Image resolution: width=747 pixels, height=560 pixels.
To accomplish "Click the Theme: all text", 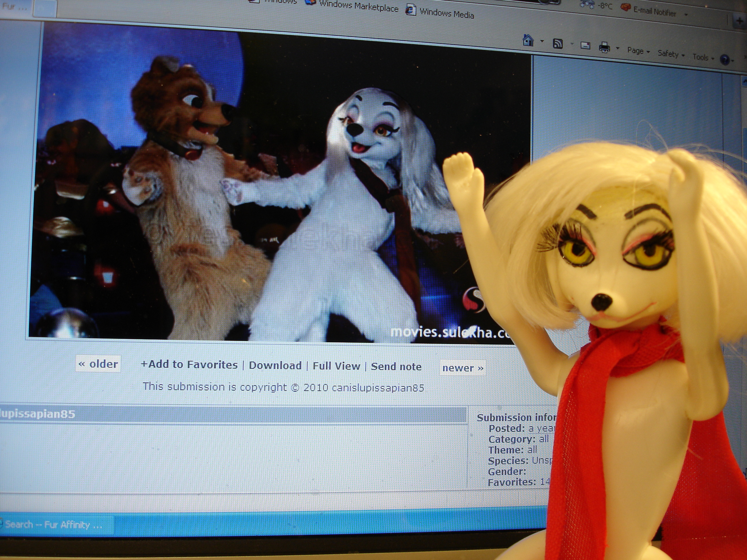I will (x=512, y=450).
